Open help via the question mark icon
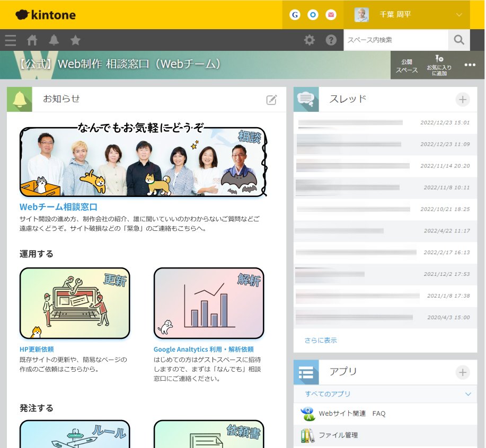The height and width of the screenshot is (448, 486). [x=331, y=40]
